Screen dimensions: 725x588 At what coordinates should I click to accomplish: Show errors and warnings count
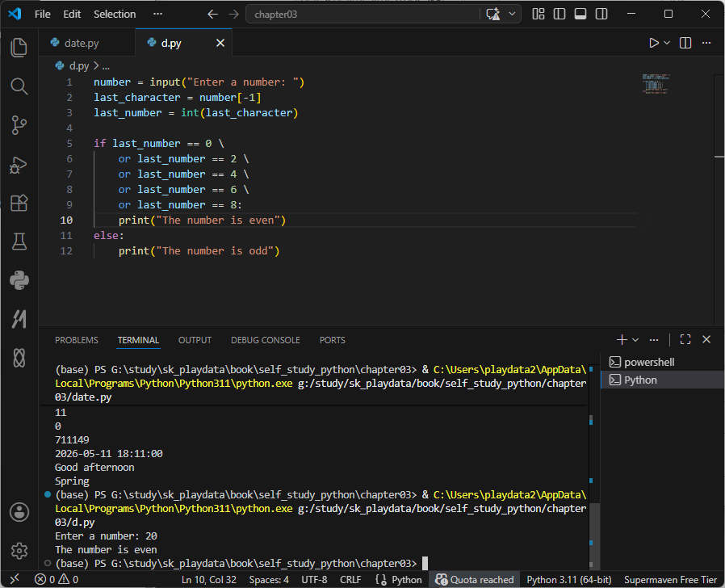click(57, 579)
